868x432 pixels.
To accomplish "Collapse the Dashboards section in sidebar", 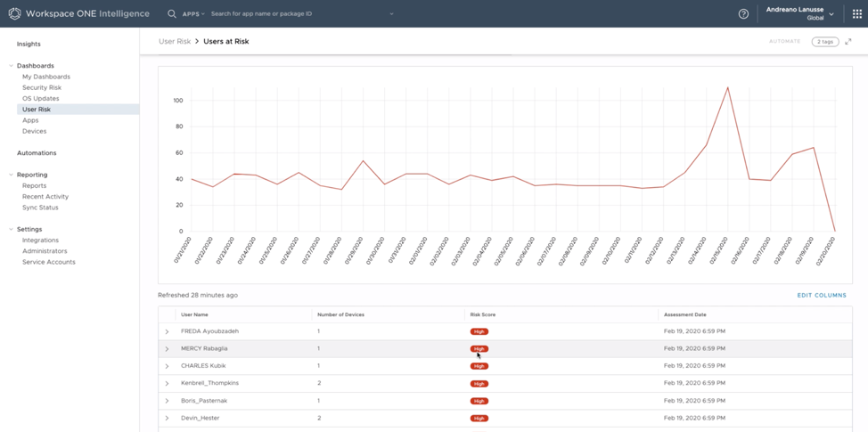I will [x=11, y=66].
